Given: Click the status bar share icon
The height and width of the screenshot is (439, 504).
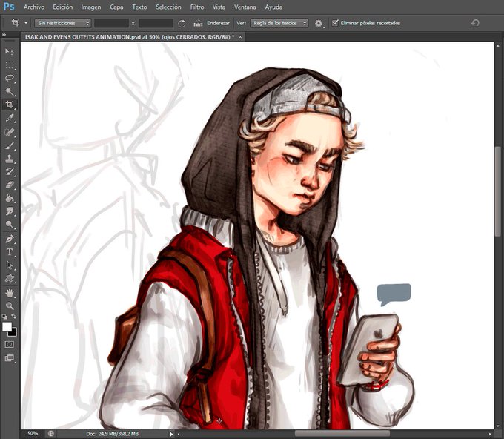Looking at the screenshot, I should [51, 434].
